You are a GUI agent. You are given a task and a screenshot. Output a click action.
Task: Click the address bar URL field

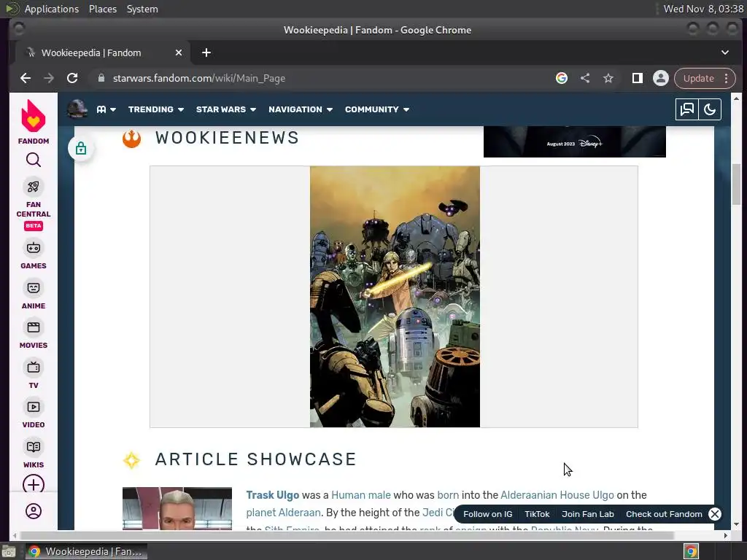(324, 78)
